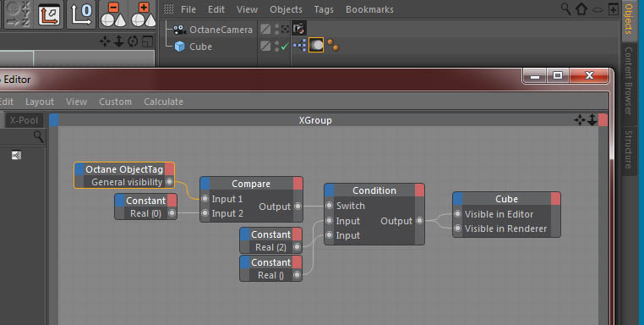Open Cube node blue input ports menu
This screenshot has width=644, height=325.
click(458, 199)
